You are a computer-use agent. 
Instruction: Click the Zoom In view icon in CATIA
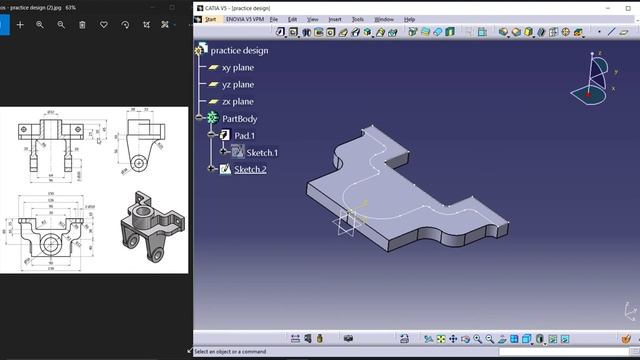click(478, 339)
